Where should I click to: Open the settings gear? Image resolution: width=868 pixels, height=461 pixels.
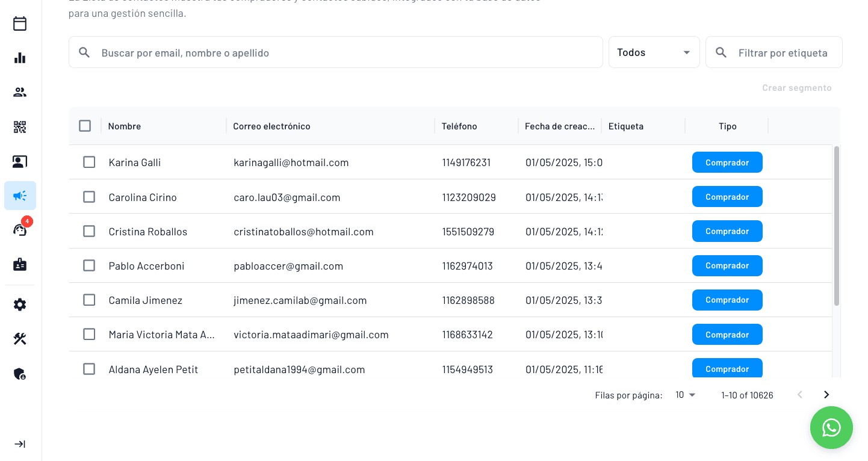pyautogui.click(x=20, y=305)
